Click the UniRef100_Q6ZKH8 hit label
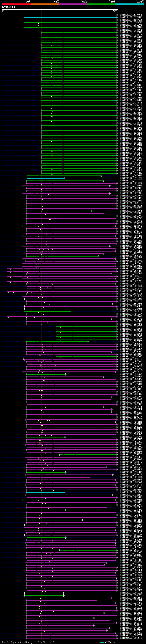The image size is (146, 644). click(x=131, y=176)
